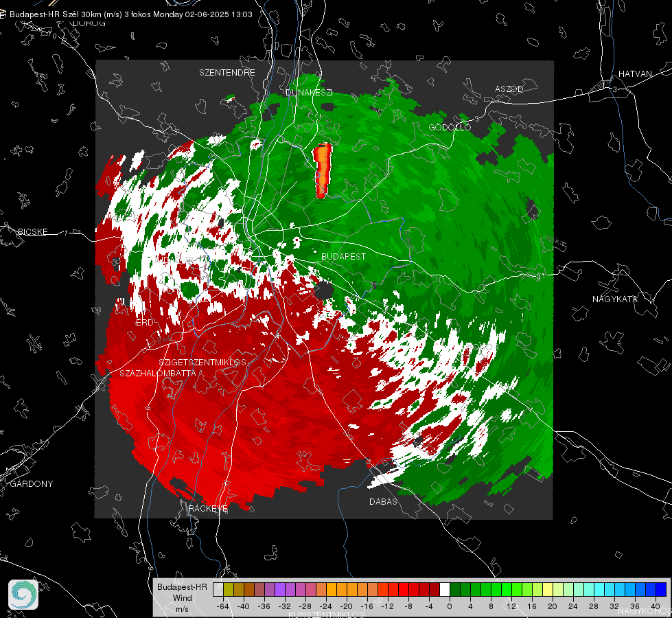Click the NAGYKATA town label
Screen dimensions: 672x618
tap(615, 299)
